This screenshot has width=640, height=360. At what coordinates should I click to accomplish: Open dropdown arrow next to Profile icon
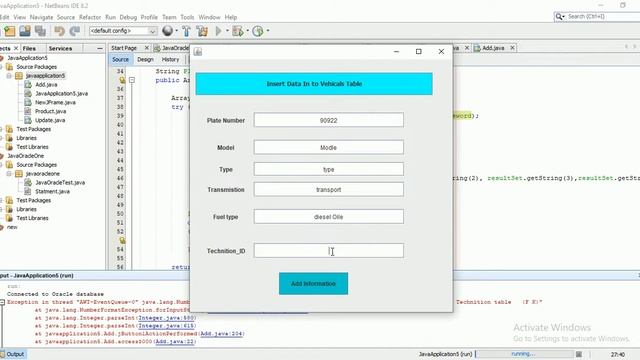click(x=268, y=31)
